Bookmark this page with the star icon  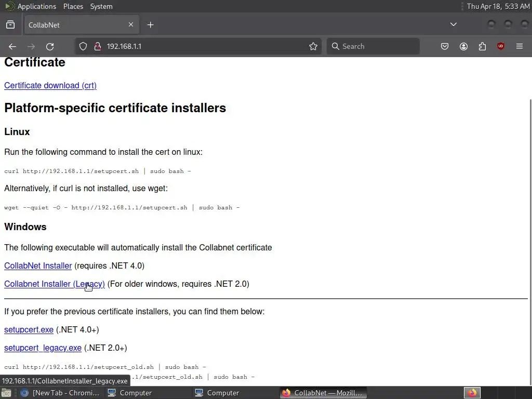[313, 46]
